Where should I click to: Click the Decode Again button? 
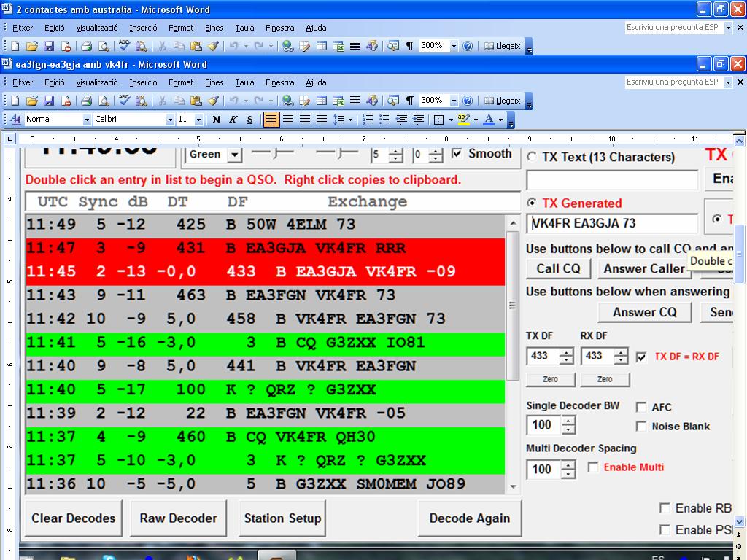point(469,518)
